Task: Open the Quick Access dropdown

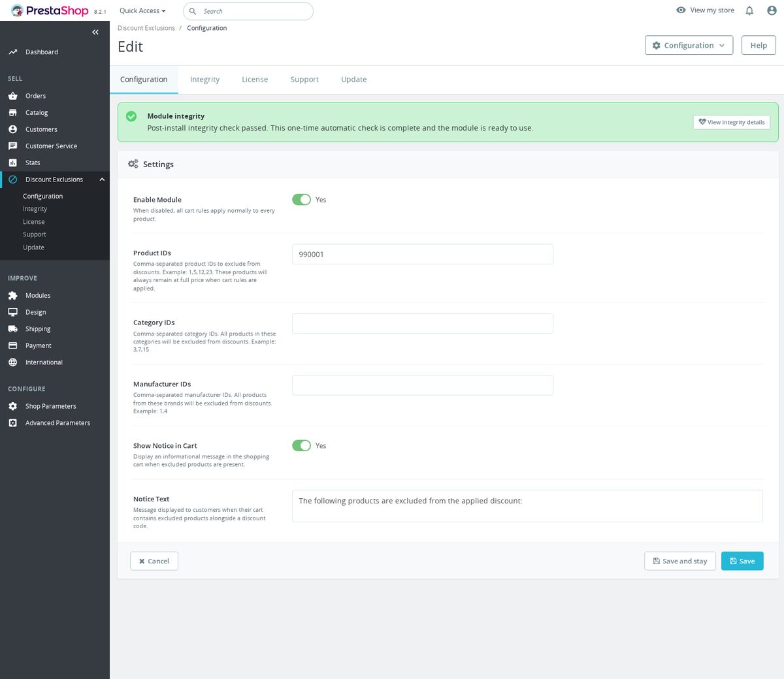Action: pos(142,10)
